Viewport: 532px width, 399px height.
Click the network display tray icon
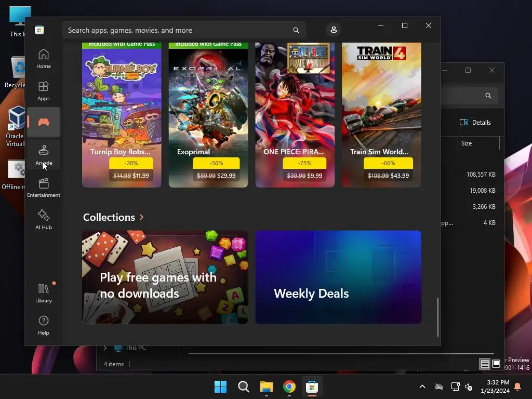click(x=455, y=387)
